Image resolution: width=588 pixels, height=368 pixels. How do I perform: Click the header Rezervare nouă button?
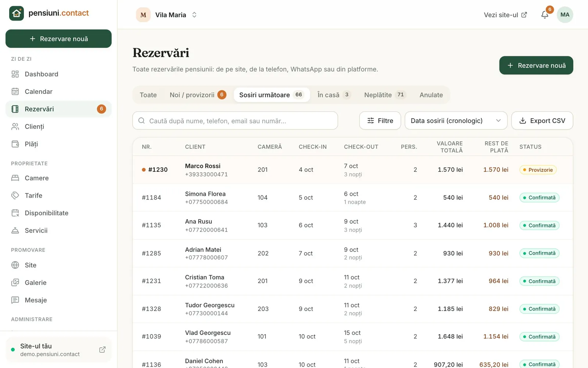click(536, 66)
